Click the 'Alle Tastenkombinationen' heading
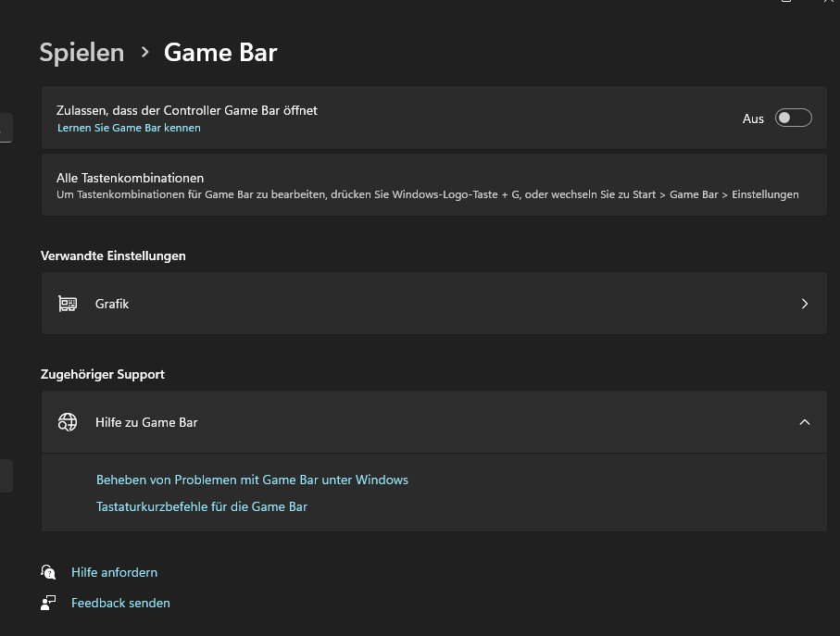The image size is (840, 636). [x=131, y=178]
